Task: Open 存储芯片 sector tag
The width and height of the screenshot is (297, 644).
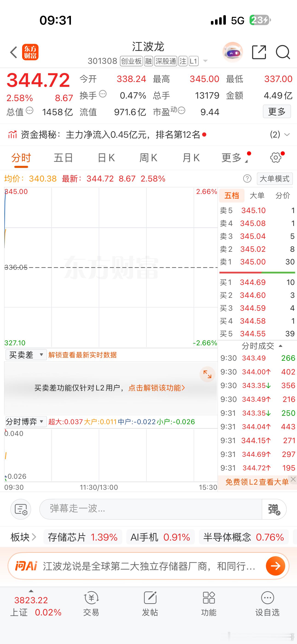Action: (83, 537)
